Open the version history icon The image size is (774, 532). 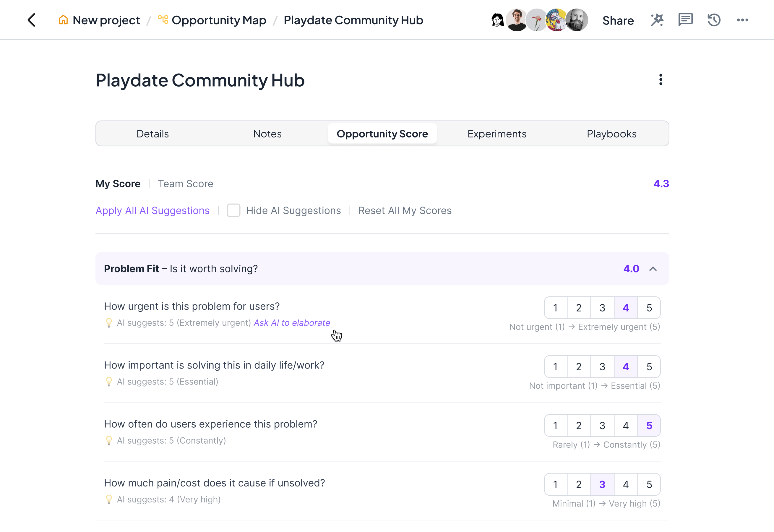[x=714, y=20]
